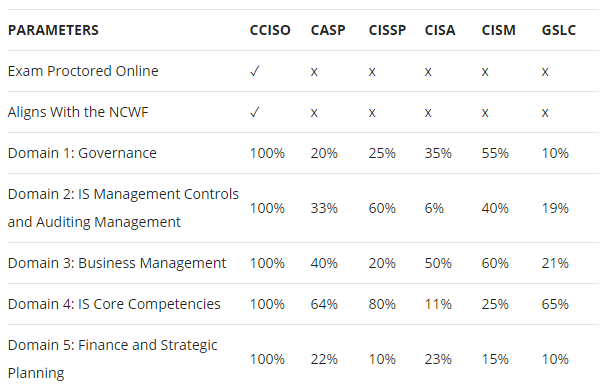Click the GSLC 21% Business Management value
Viewport: 606px width, 391px height.
[555, 263]
